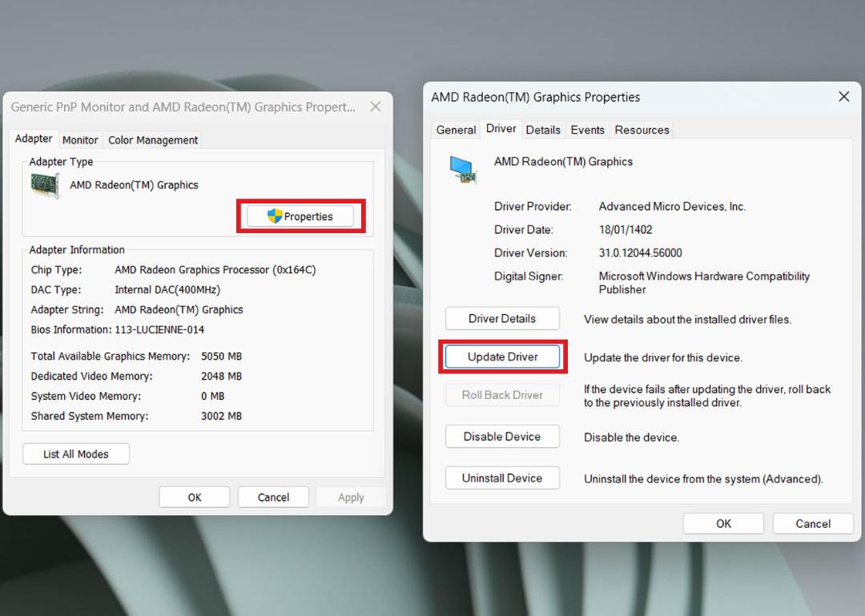This screenshot has width=865, height=616.
Task: Click the driver date 18/01/1402
Action: click(x=626, y=230)
